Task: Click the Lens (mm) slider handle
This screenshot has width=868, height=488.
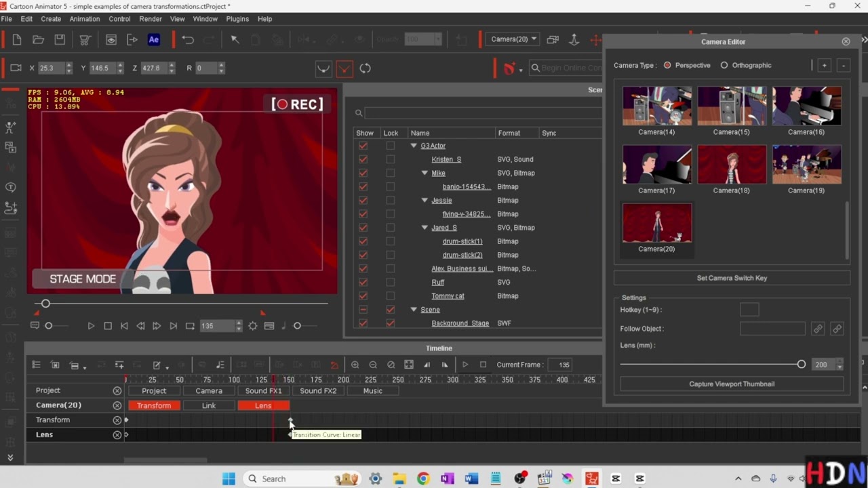Action: [801, 365]
